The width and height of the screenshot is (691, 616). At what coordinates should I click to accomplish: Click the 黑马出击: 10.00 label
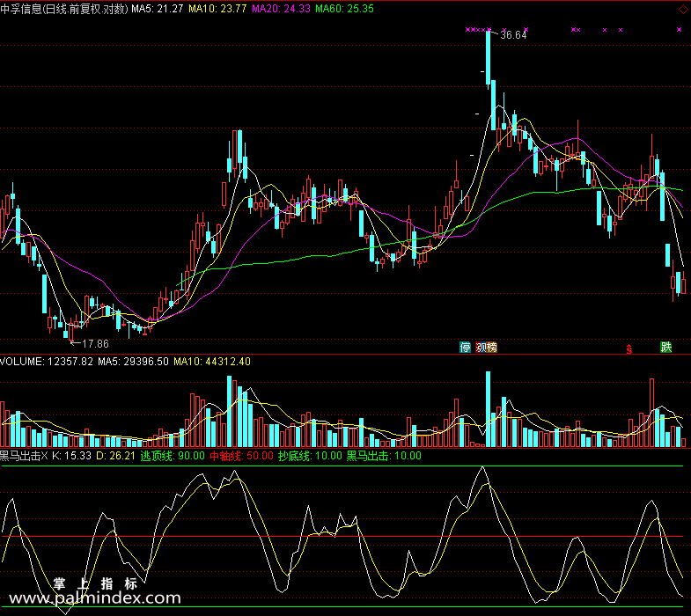[x=384, y=456]
